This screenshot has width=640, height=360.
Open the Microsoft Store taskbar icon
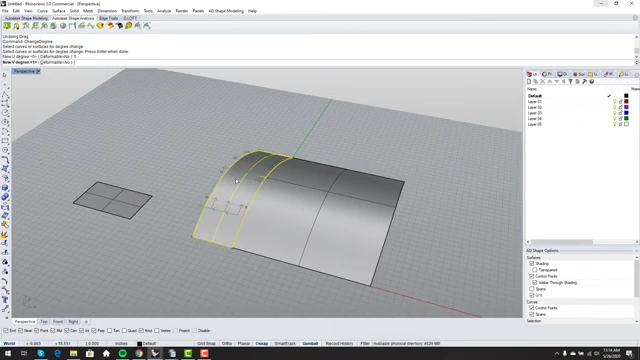[x=90, y=353]
